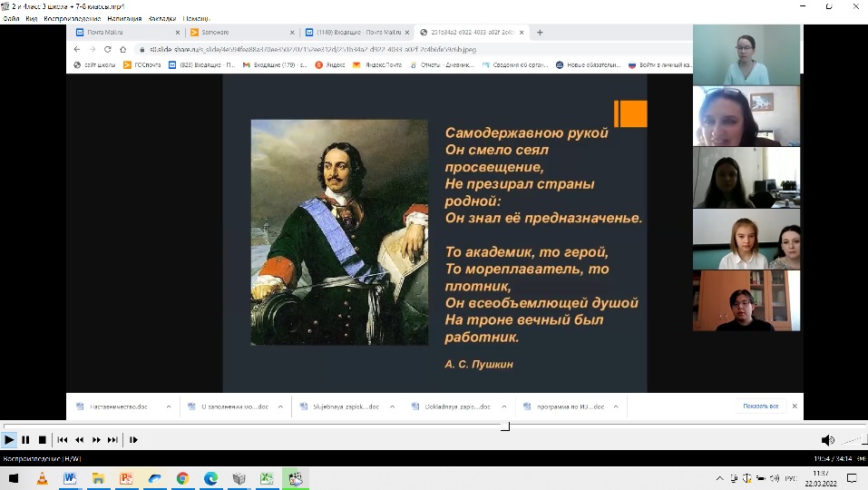Reload the browser page
This screenshot has width=868, height=490.
[x=107, y=49]
